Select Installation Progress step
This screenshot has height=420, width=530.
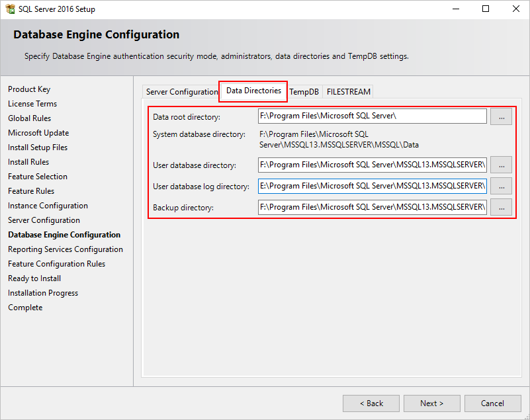[x=43, y=293]
